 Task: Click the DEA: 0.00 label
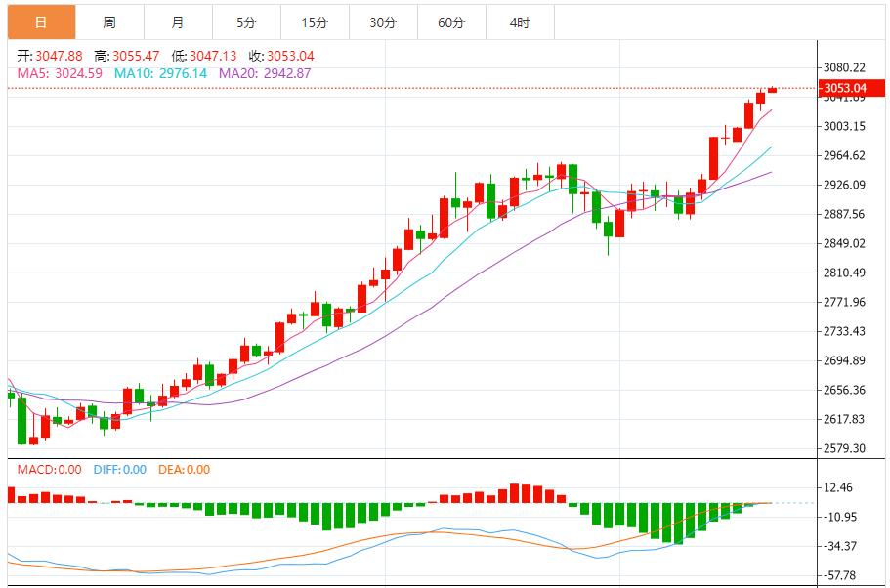point(186,470)
